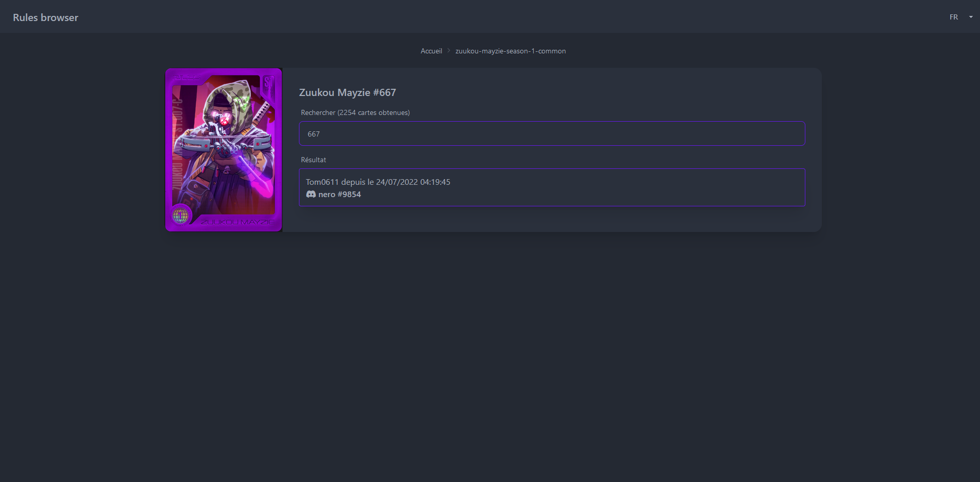Viewport: 980px width, 482px height.
Task: Open the FR language dropdown
Action: (960, 17)
